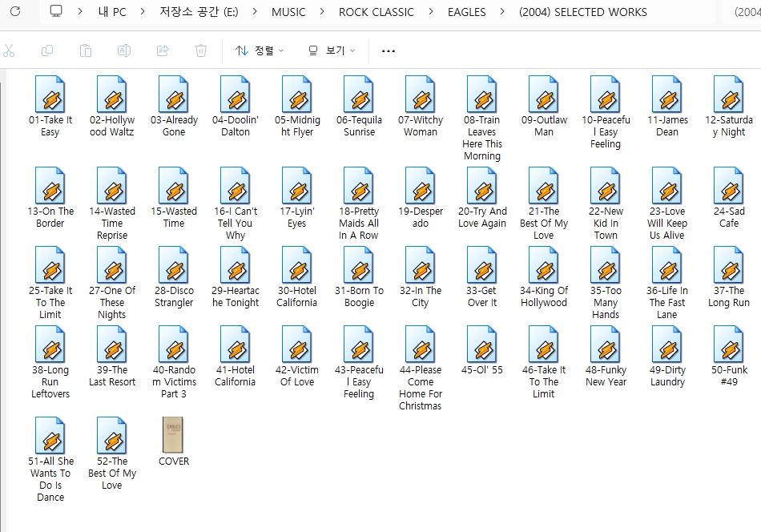Viewport: 761px width, 532px height.
Task: Click the Rename icon in toolbar
Action: point(124,50)
